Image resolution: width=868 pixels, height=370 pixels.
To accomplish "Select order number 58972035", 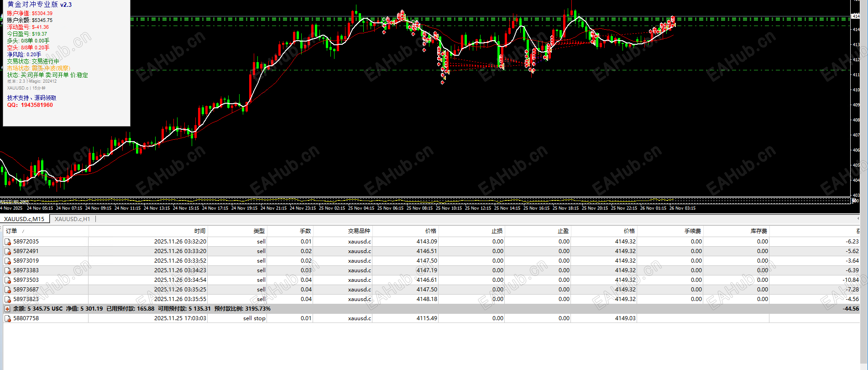I will (26, 242).
